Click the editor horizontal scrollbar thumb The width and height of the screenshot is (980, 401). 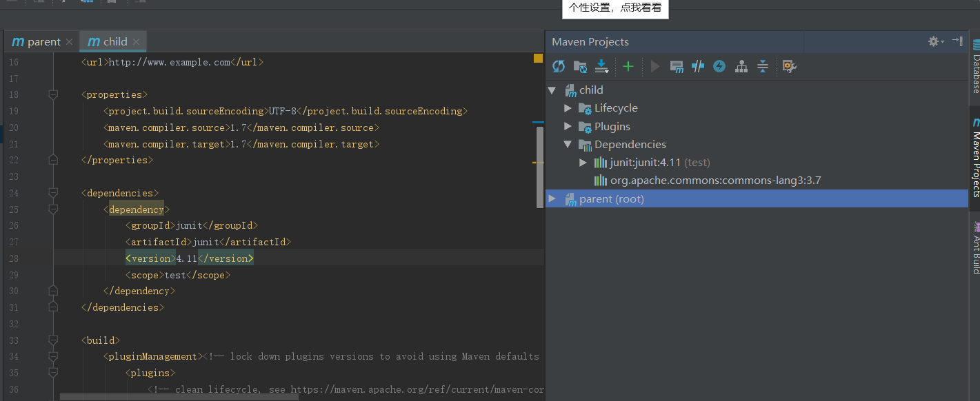pyautogui.click(x=179, y=397)
